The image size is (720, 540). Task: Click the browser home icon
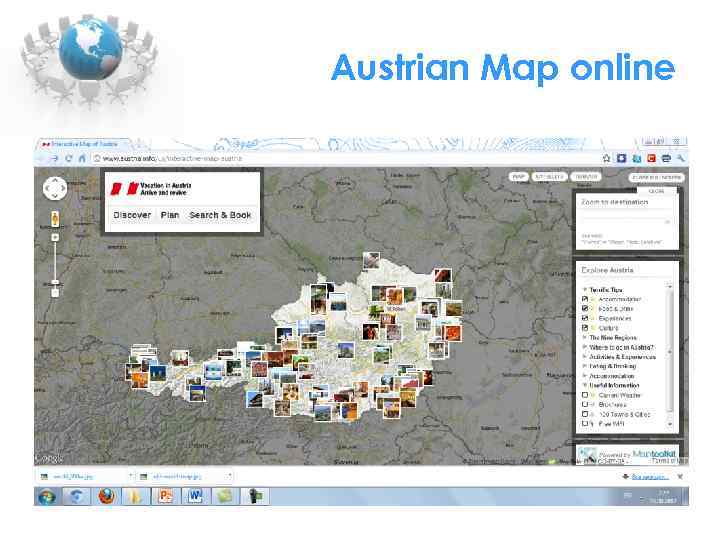click(x=82, y=158)
